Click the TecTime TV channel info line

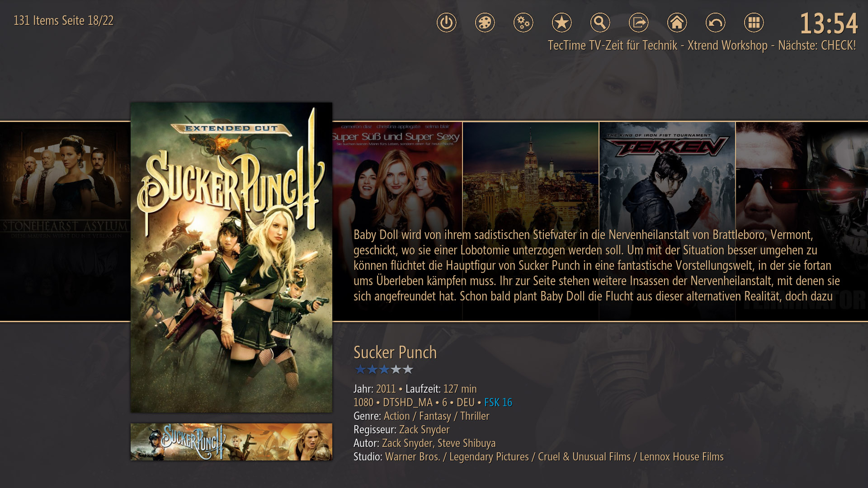(702, 46)
